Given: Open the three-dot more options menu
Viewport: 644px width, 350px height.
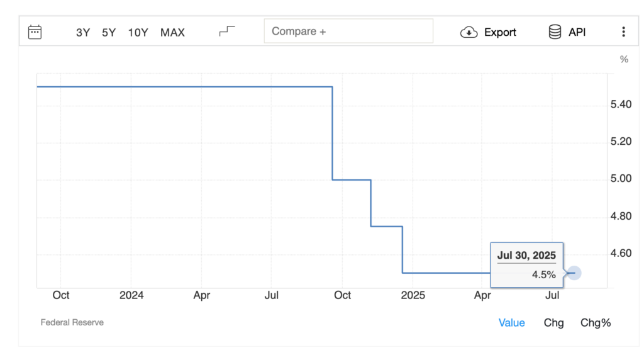Looking at the screenshot, I should pos(623,32).
